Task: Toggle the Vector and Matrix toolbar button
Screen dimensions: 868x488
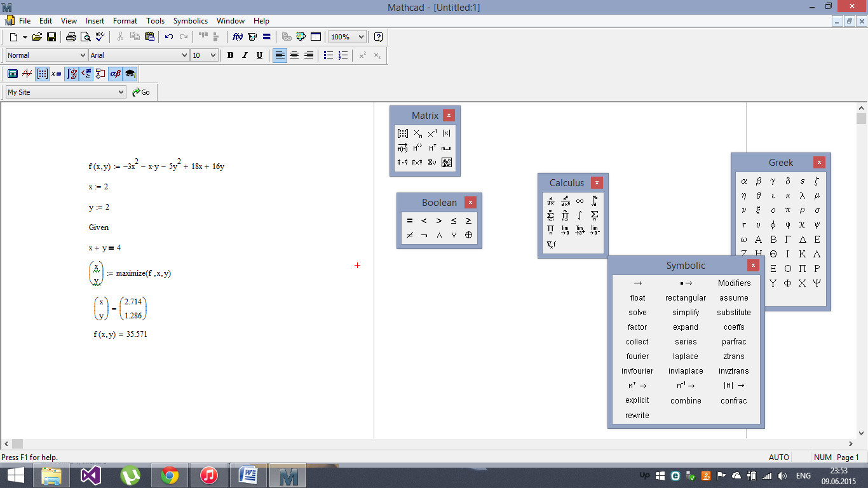Action: pyautogui.click(x=42, y=74)
